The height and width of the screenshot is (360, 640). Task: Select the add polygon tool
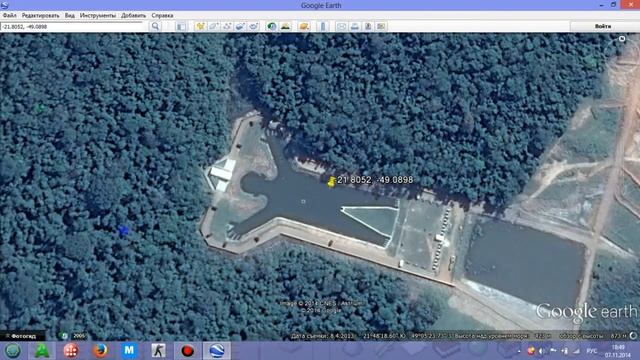213,27
